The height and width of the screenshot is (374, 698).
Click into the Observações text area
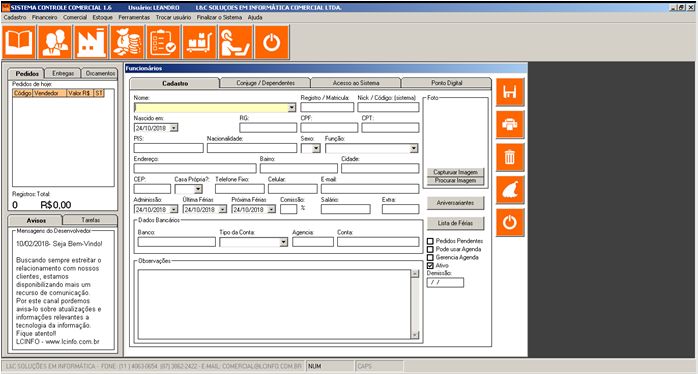[x=274, y=305]
